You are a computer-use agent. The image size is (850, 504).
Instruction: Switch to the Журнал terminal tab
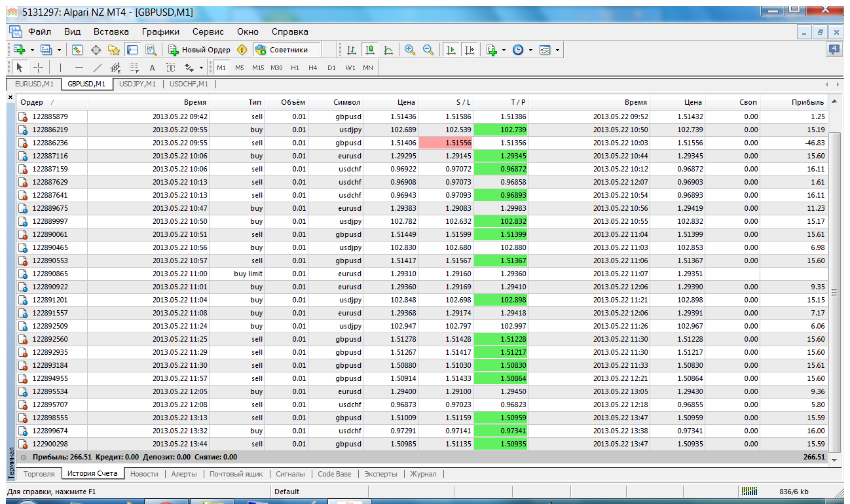pos(423,474)
